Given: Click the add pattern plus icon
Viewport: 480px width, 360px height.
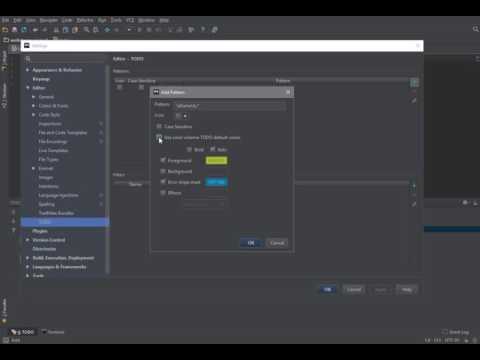Looking at the screenshot, I should [414, 83].
